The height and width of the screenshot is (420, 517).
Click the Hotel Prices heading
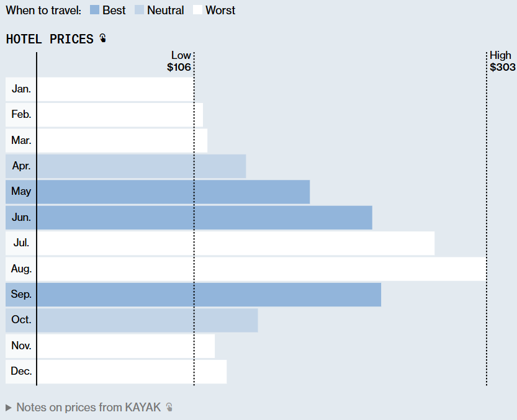click(50, 39)
